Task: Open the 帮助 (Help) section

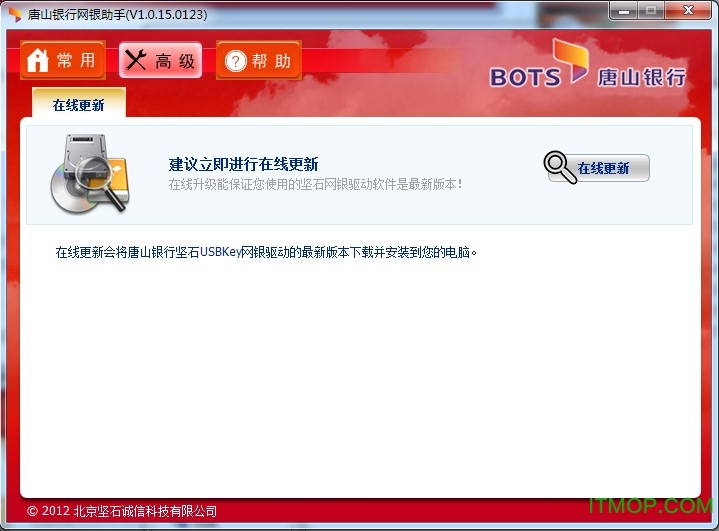Action: (259, 60)
